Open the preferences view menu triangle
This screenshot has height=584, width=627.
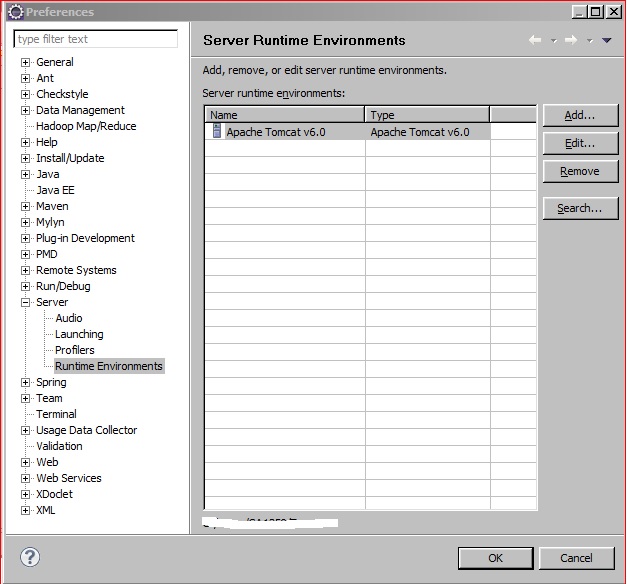(x=607, y=40)
